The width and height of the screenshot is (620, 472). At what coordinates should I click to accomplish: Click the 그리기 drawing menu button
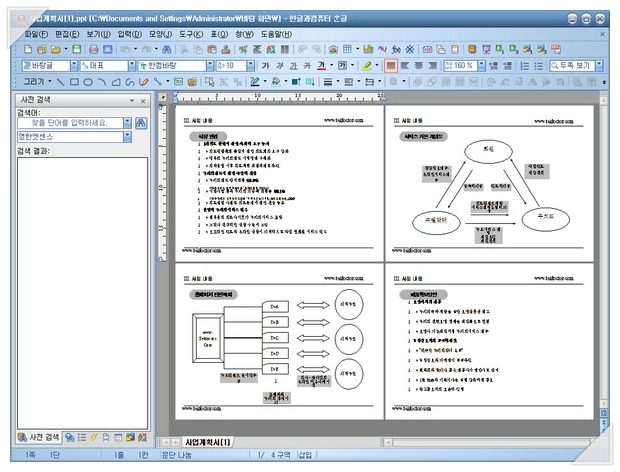(38, 81)
